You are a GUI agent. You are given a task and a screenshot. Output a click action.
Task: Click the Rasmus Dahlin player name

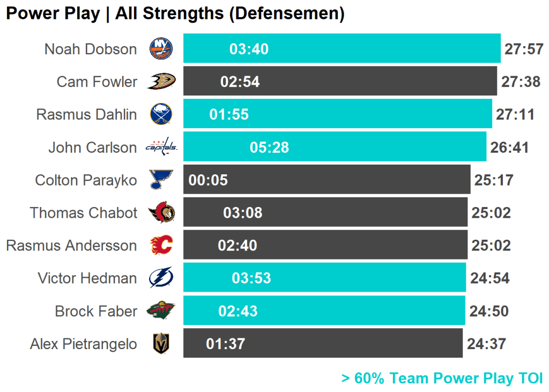pyautogui.click(x=86, y=114)
